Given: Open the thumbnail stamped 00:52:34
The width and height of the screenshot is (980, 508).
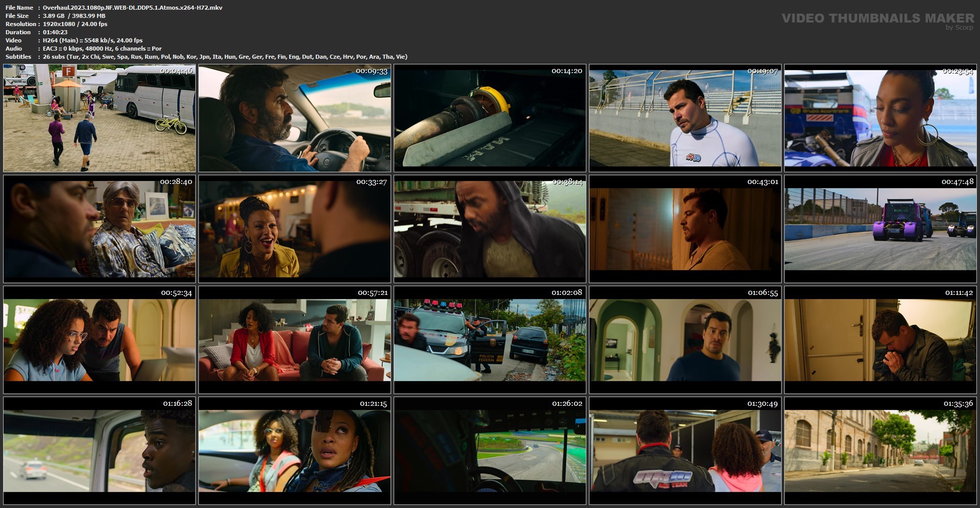Looking at the screenshot, I should [x=99, y=340].
